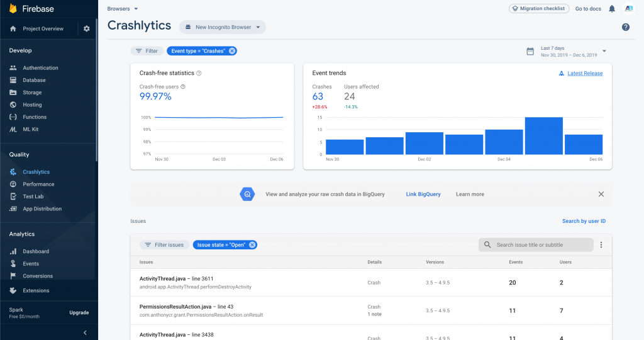
Task: Click the calendar date range icon
Action: click(530, 52)
